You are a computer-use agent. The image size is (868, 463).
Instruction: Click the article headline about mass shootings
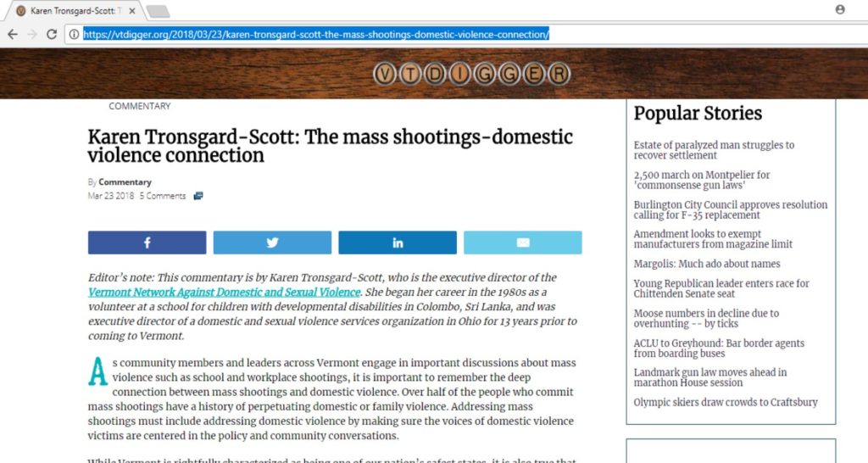pos(330,146)
